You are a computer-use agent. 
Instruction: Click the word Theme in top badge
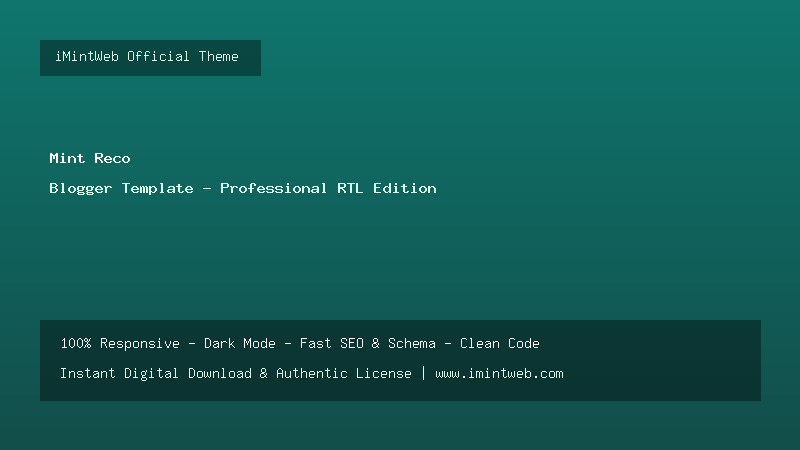(218, 56)
